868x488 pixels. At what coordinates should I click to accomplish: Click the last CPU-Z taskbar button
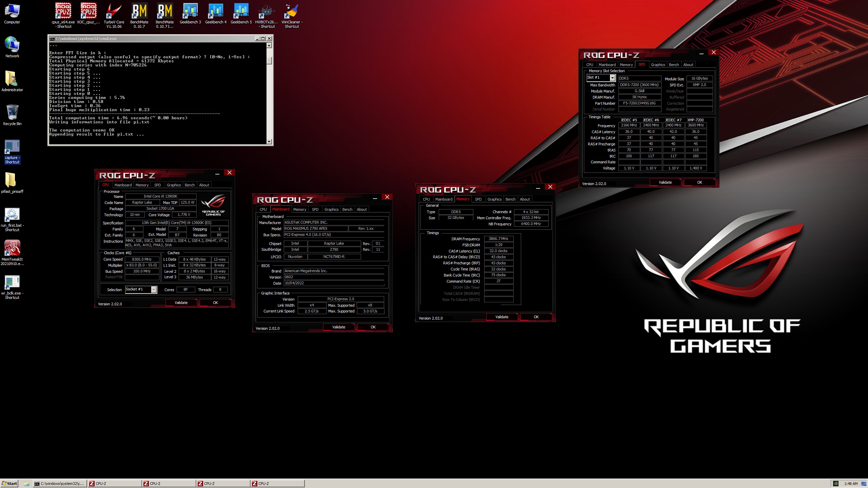(277, 484)
